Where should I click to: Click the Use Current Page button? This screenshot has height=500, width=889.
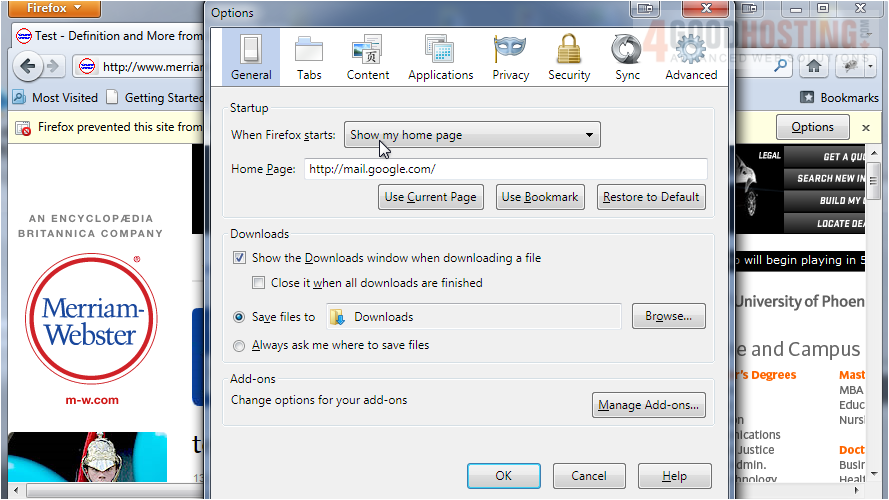[430, 197]
